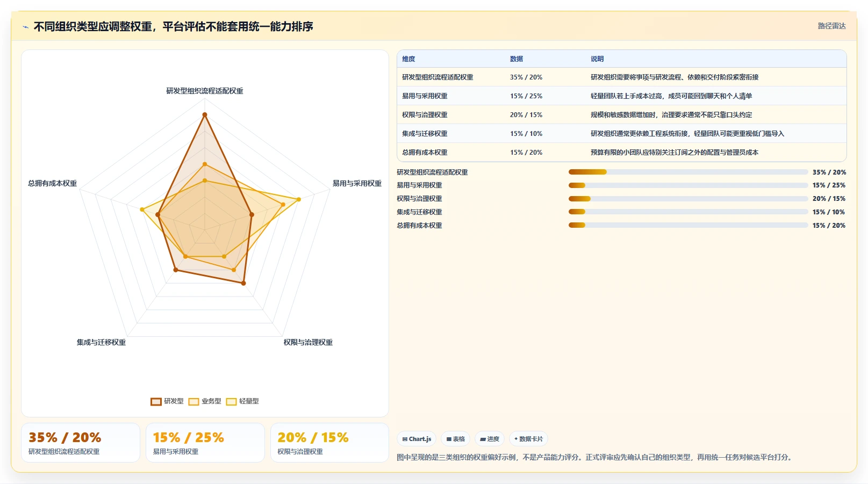Open the 15% / 25% summary card
Image resolution: width=868 pixels, height=484 pixels.
pos(205,443)
